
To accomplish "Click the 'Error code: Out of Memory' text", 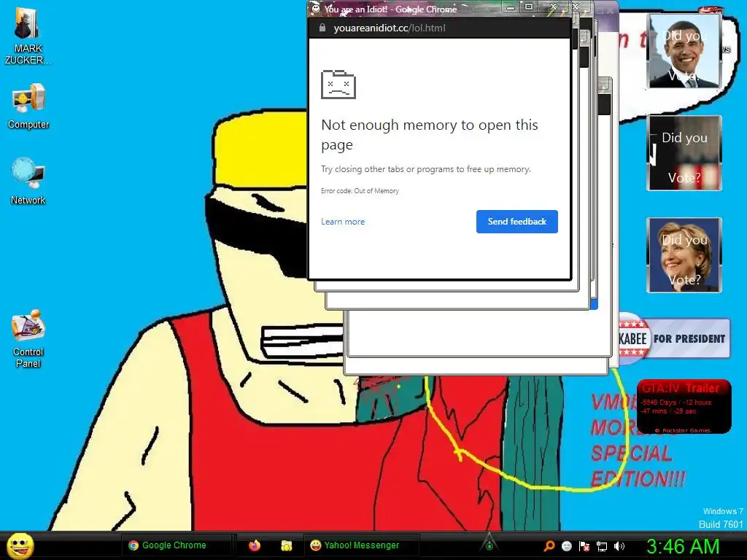I will [360, 191].
